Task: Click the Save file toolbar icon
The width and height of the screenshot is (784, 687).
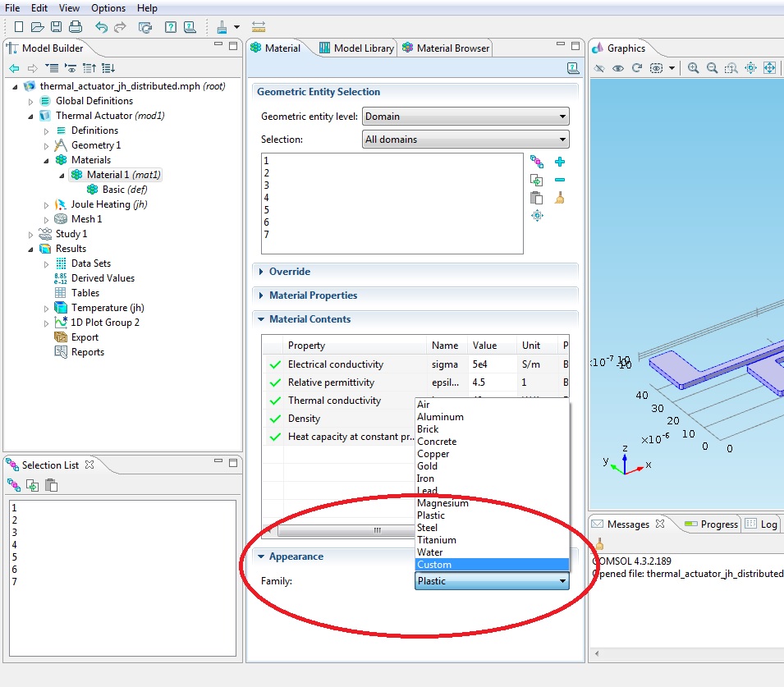Action: coord(56,27)
